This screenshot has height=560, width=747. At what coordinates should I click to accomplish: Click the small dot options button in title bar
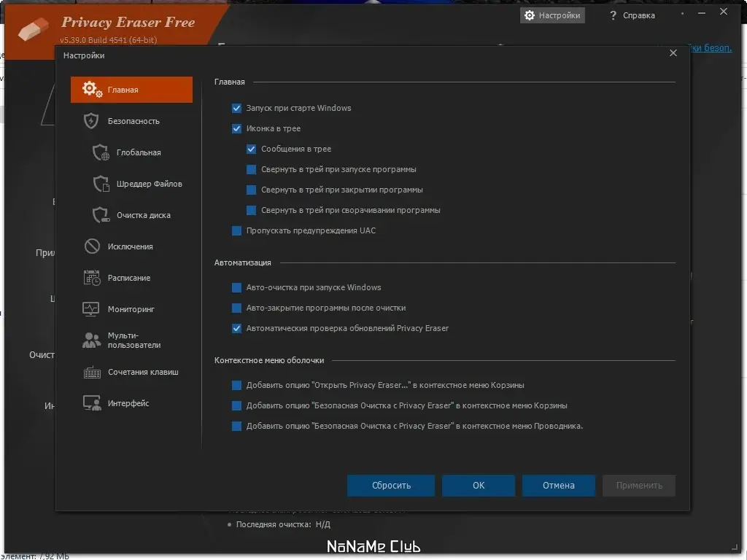click(682, 13)
